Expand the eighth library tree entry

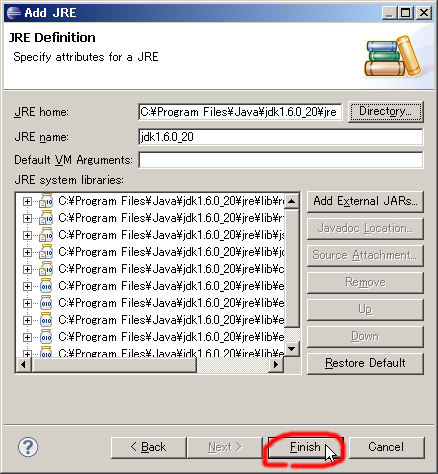[27, 320]
